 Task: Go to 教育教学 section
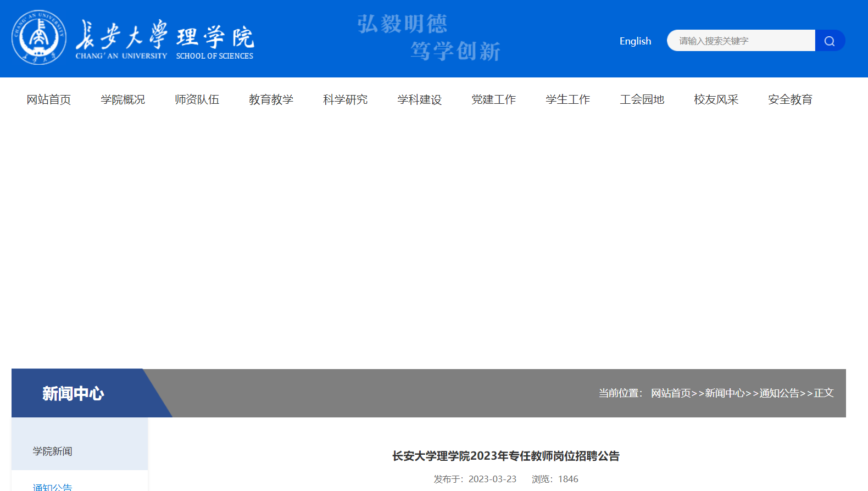(x=271, y=99)
